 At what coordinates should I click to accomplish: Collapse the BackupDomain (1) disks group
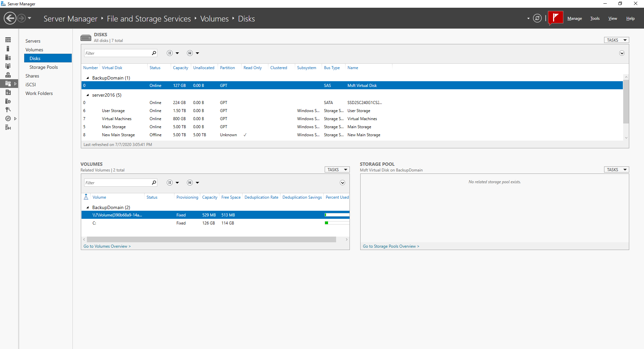(x=88, y=78)
